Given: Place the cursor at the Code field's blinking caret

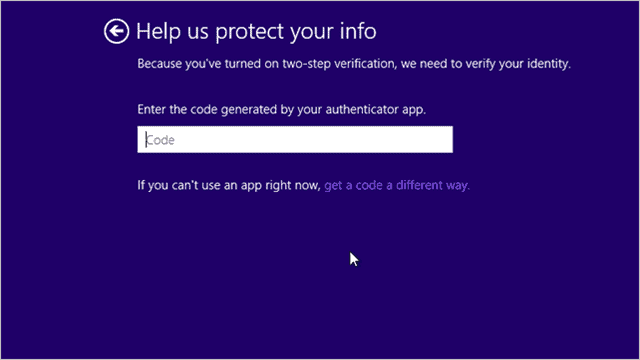Looking at the screenshot, I should [x=146, y=140].
